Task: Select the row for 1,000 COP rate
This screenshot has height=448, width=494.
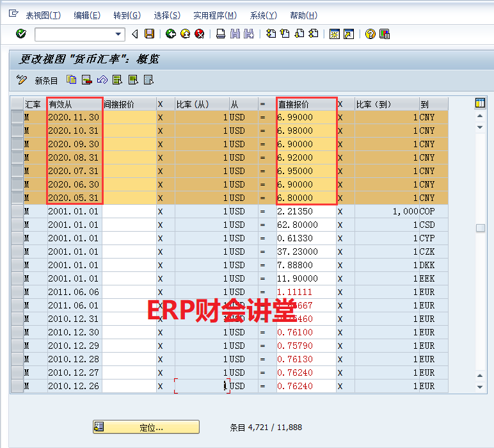Action: tap(17, 211)
